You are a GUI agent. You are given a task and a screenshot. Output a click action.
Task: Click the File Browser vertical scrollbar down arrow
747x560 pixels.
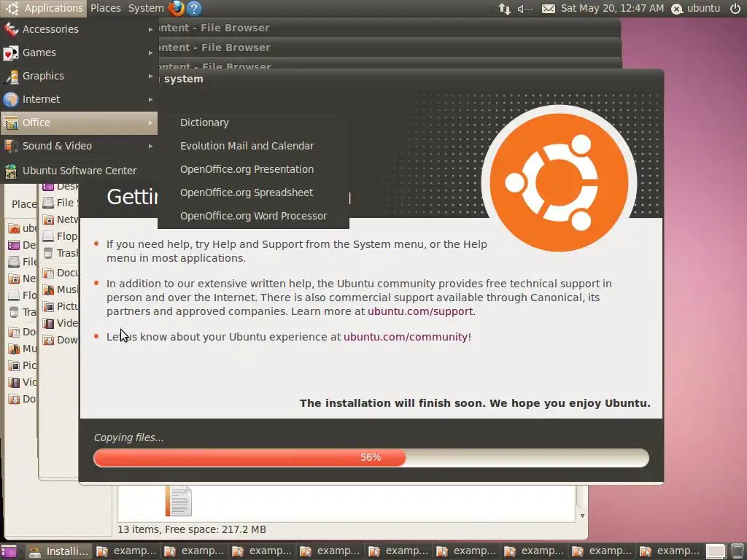point(582,516)
